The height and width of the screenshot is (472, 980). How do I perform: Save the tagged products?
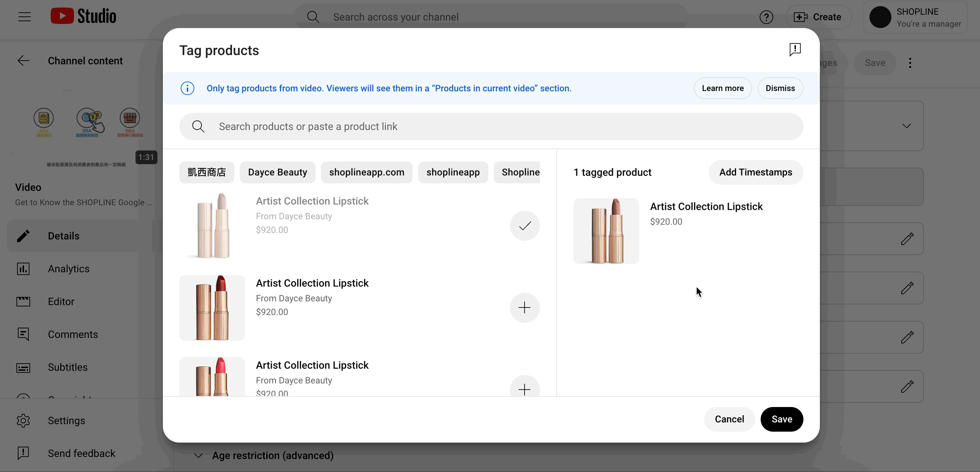pos(782,419)
